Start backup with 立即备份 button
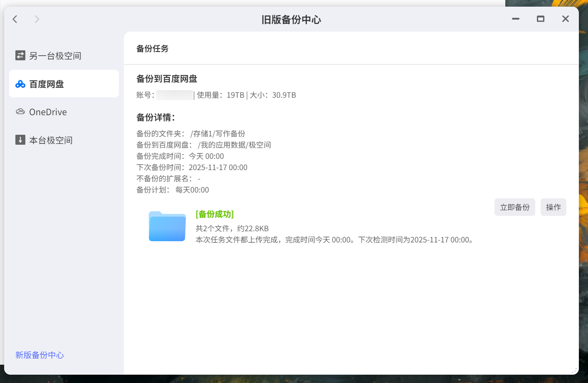This screenshot has width=588, height=383. [x=515, y=207]
